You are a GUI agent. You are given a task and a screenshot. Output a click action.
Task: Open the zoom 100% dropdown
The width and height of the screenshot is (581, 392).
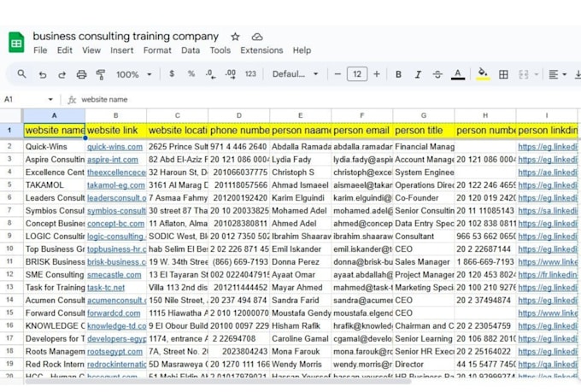(x=134, y=74)
